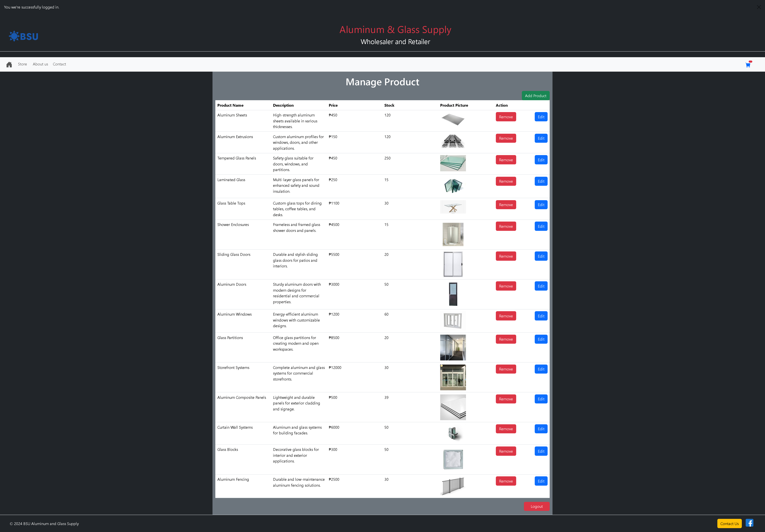Click the Glass Partitions product picture
Viewport: 765px width, 532px height.
pos(453,347)
